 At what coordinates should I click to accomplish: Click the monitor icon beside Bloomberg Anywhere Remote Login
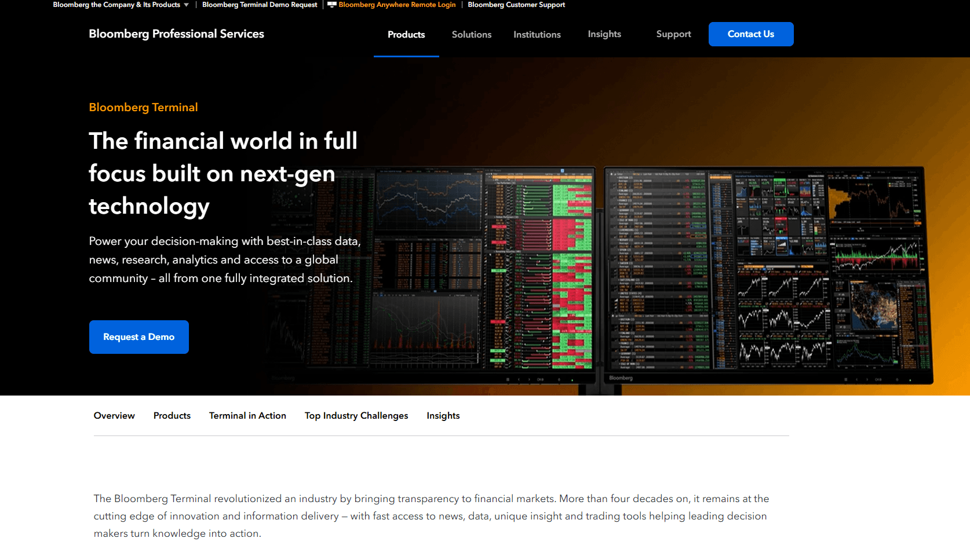(x=332, y=5)
